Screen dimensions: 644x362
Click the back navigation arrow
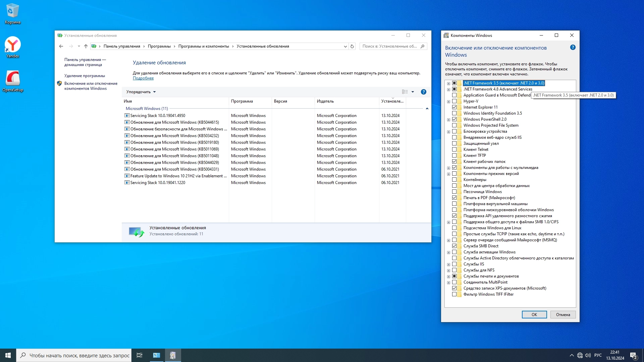pos(61,47)
